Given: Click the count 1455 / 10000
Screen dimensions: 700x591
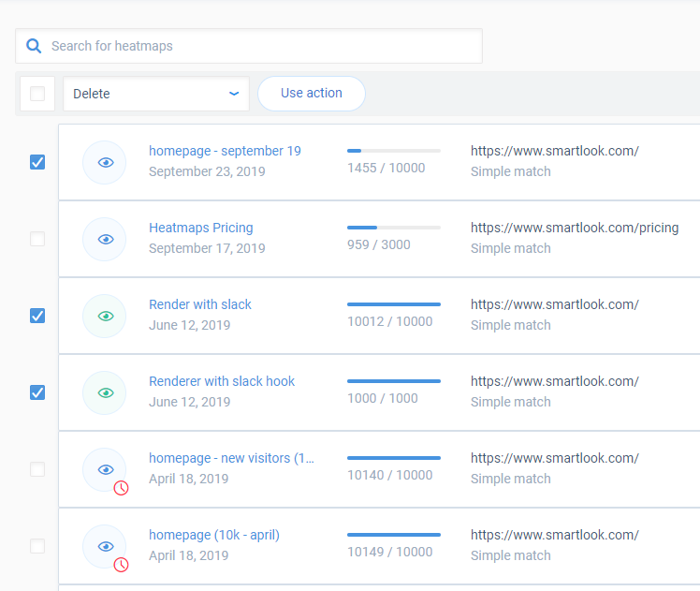Looking at the screenshot, I should point(386,168).
